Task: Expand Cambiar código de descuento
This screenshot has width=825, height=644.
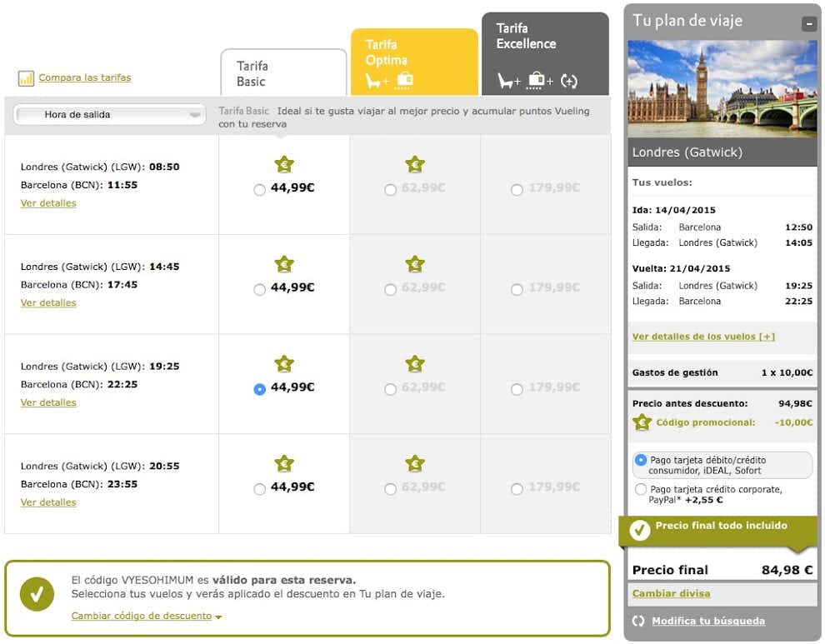Action: (x=147, y=617)
